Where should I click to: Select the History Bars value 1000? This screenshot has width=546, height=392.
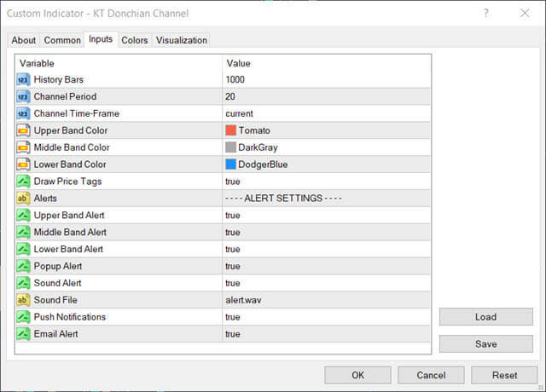point(235,79)
